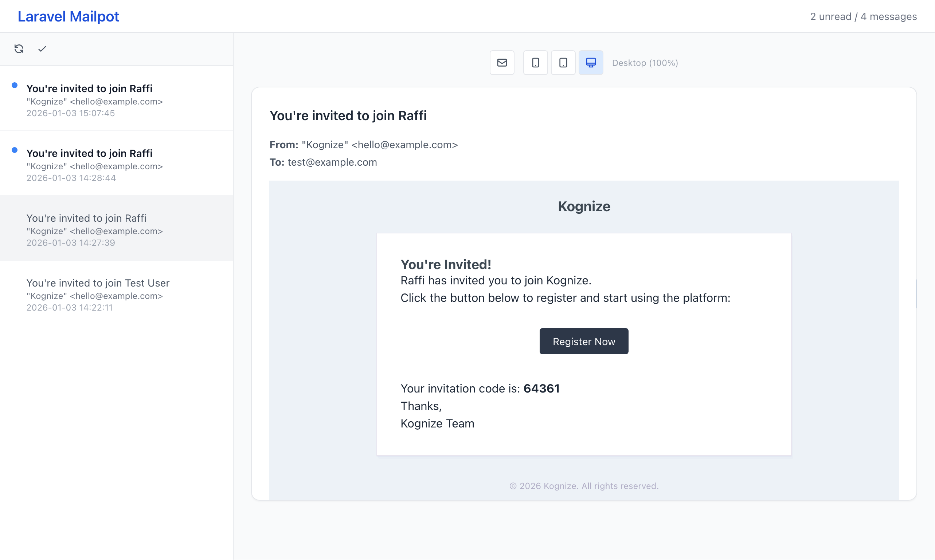Click the 'Desktop (100%)' zoom label
935x560 pixels.
645,63
